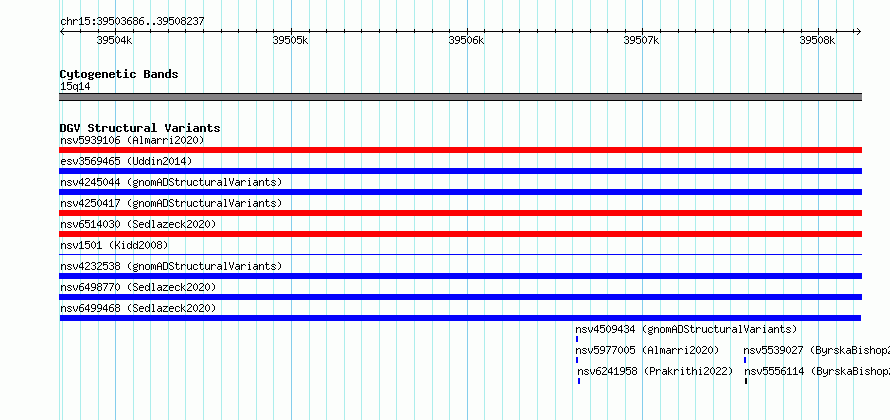
Task: Click the red bar under nsv6514030
Action: (x=460, y=234)
